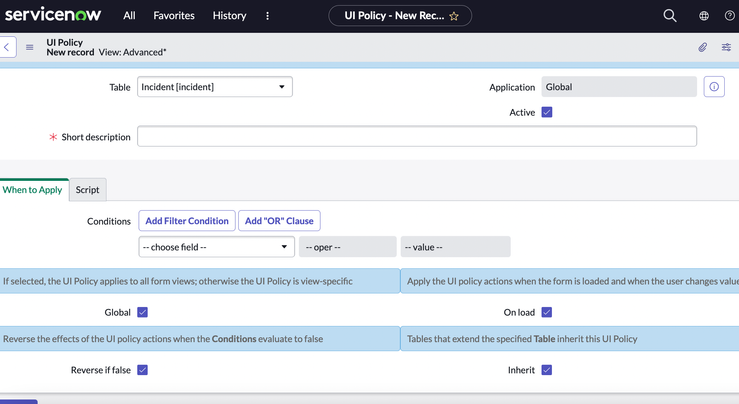Open the form personalization settings icon

point(726,47)
